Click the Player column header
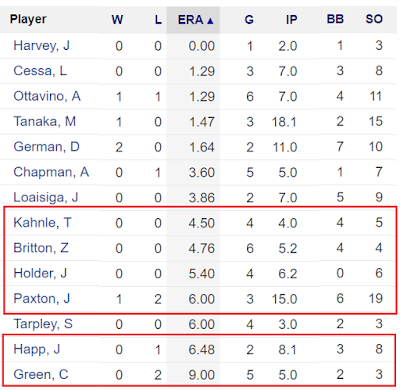 [28, 19]
